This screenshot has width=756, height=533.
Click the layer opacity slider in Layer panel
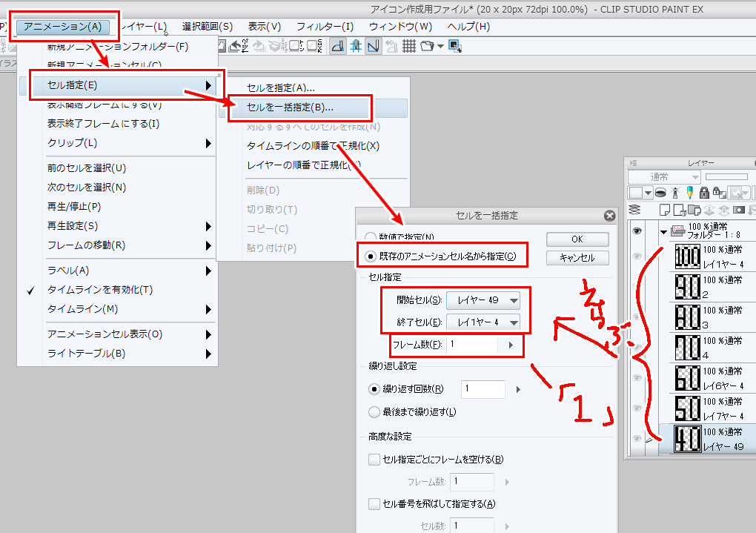(726, 177)
